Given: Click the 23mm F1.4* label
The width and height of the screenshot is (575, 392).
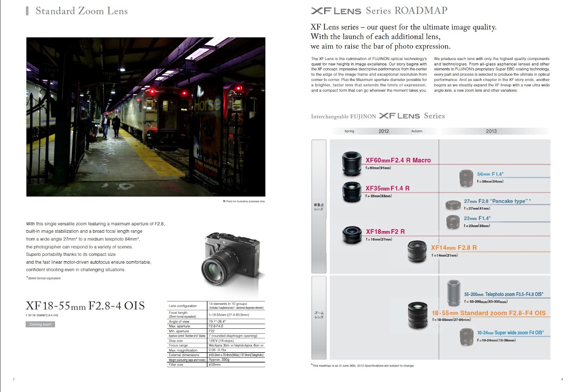Looking at the screenshot, I should pyautogui.click(x=477, y=218).
